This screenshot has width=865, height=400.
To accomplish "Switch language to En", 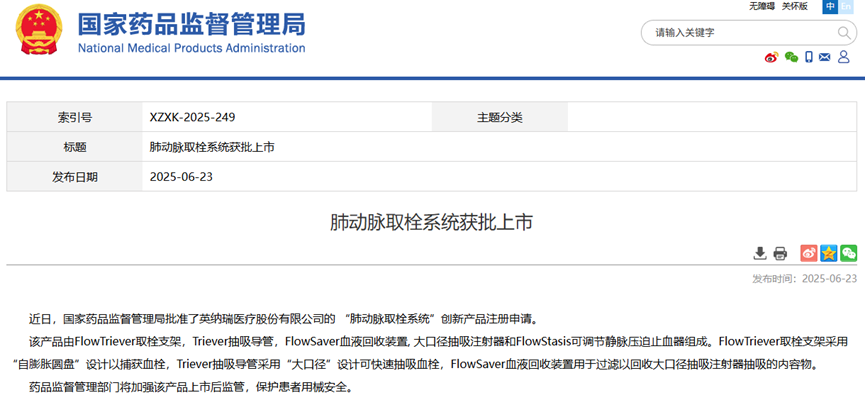I will (846, 6).
